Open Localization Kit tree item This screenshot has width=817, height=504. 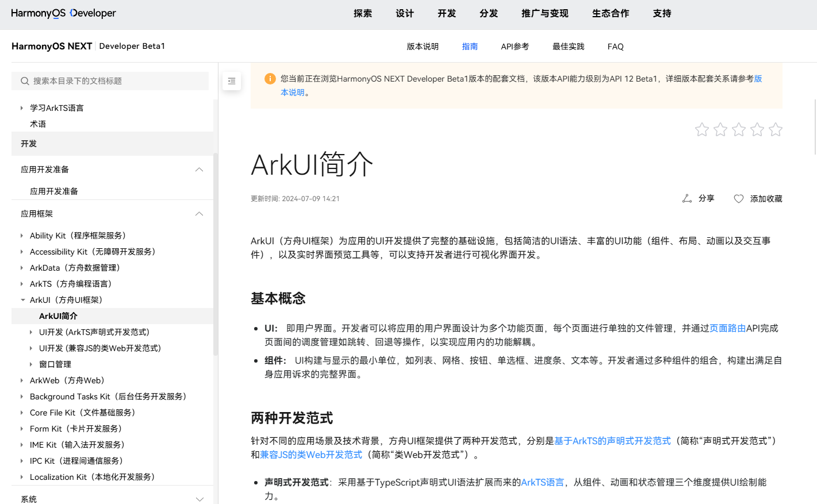pos(94,477)
